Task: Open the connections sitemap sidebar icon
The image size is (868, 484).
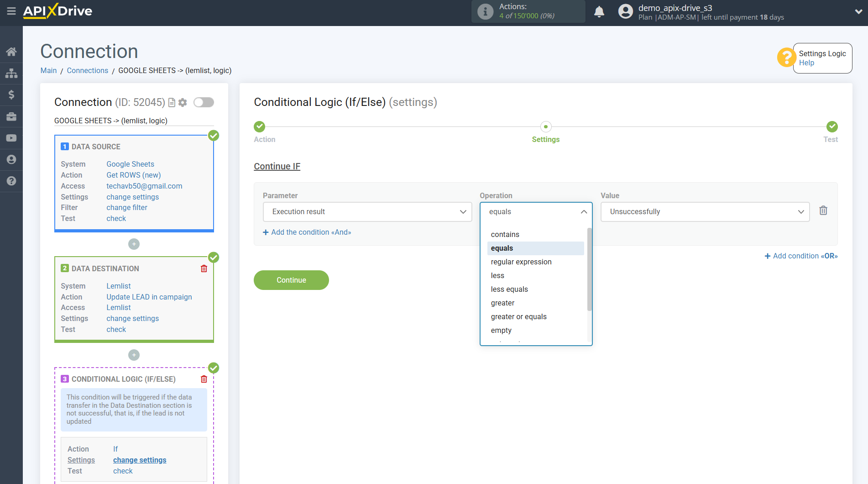Action: [x=11, y=73]
